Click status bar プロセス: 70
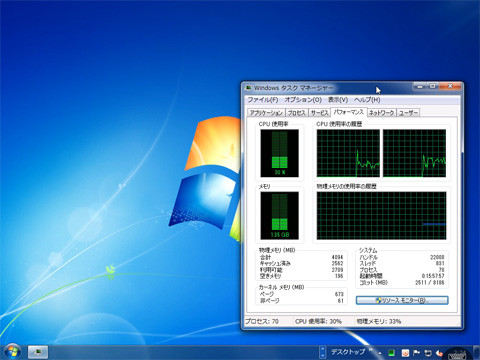480x360 pixels. pyautogui.click(x=262, y=321)
